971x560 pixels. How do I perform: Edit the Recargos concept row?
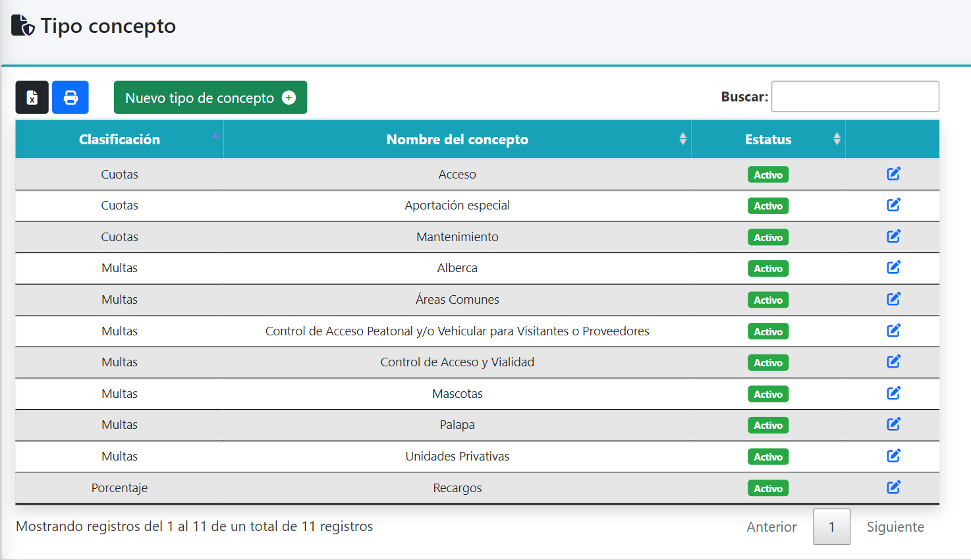[x=893, y=488]
